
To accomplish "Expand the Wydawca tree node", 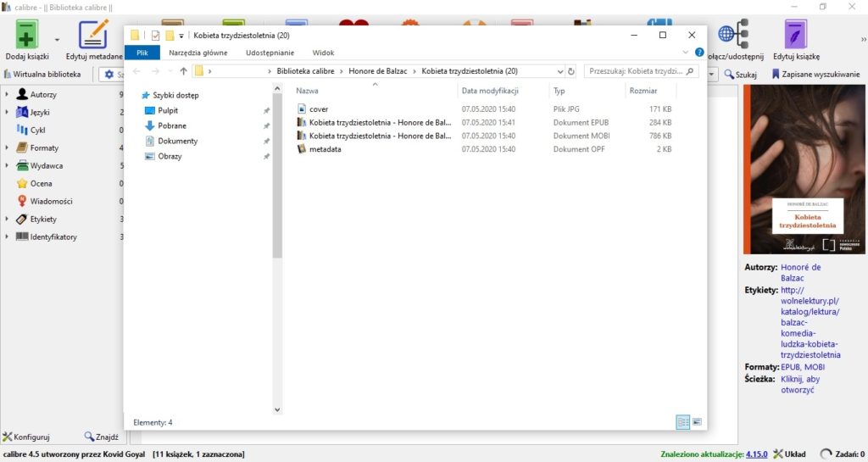I will [7, 165].
